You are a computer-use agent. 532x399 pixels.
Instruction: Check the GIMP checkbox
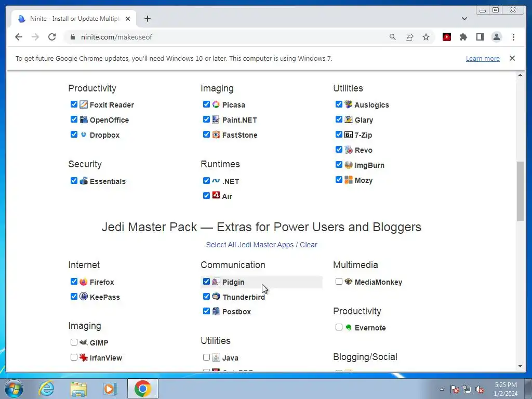click(74, 342)
